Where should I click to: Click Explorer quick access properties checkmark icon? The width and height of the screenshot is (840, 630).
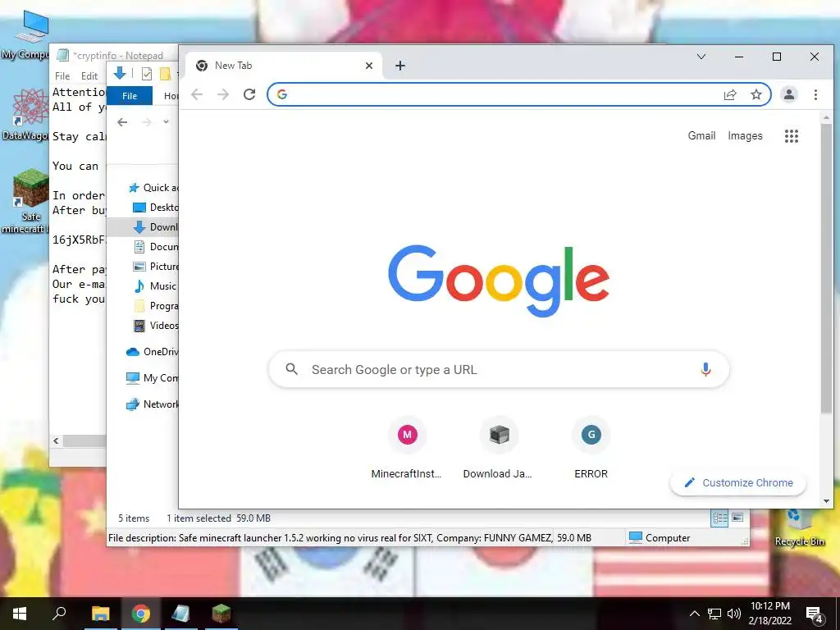146,74
